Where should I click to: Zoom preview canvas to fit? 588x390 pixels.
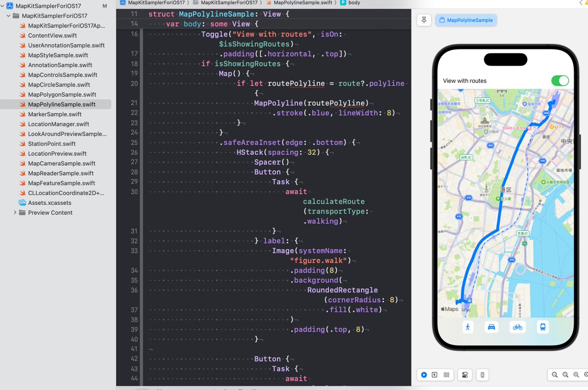(x=576, y=375)
